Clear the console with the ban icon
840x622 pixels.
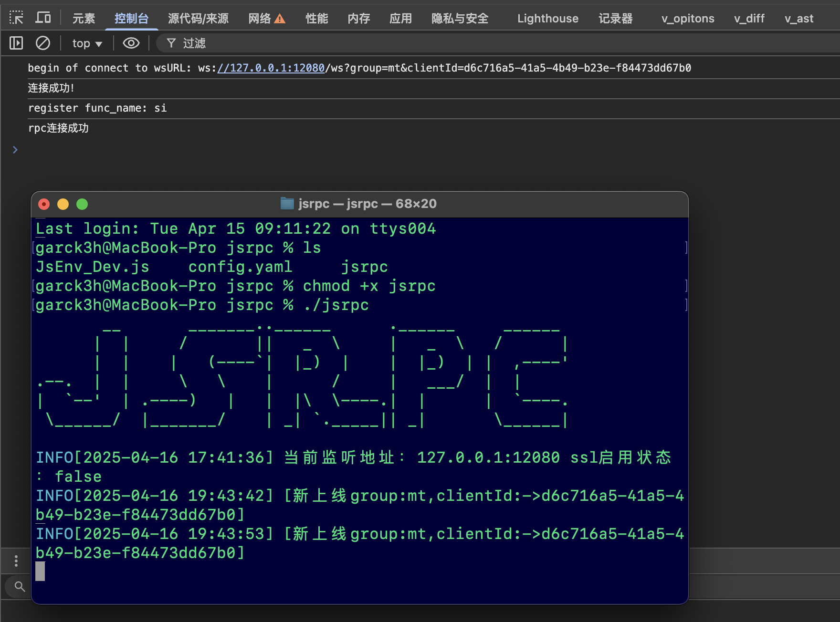tap(43, 43)
